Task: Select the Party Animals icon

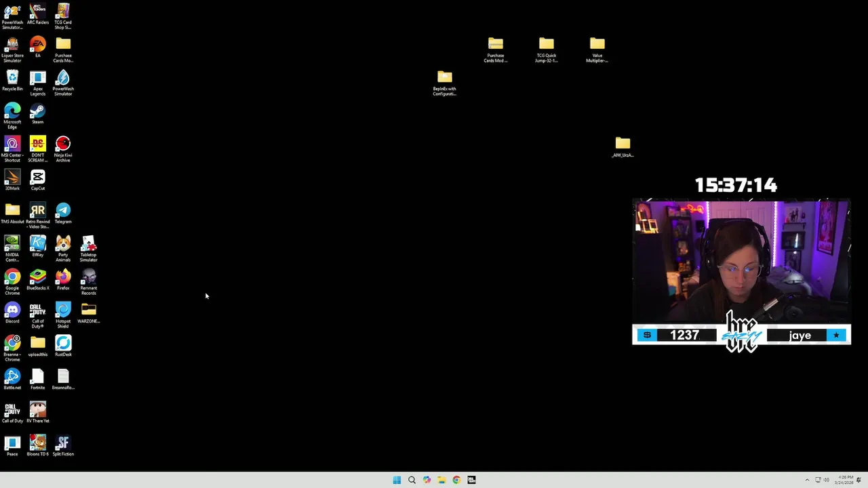Action: pos(63,249)
